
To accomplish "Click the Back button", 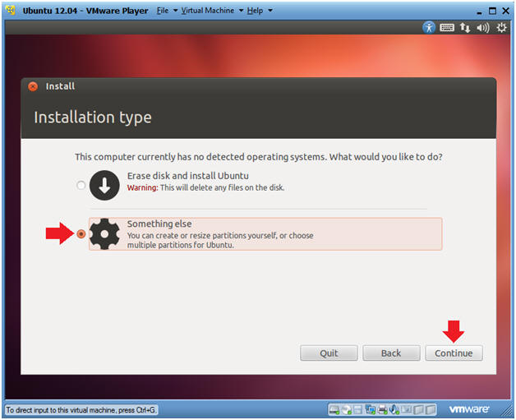I will (391, 353).
